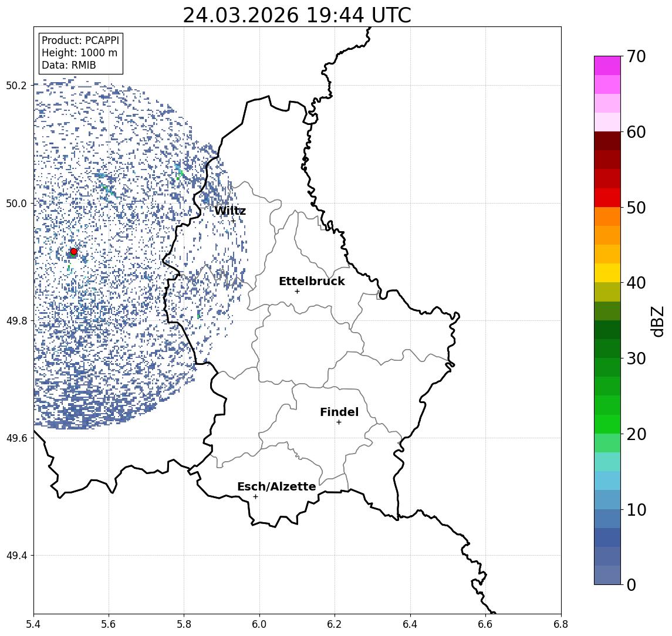This screenshot has width=672, height=636.
Task: Click the title "24.03.2026 19:44 UTC"
Action: click(x=297, y=15)
